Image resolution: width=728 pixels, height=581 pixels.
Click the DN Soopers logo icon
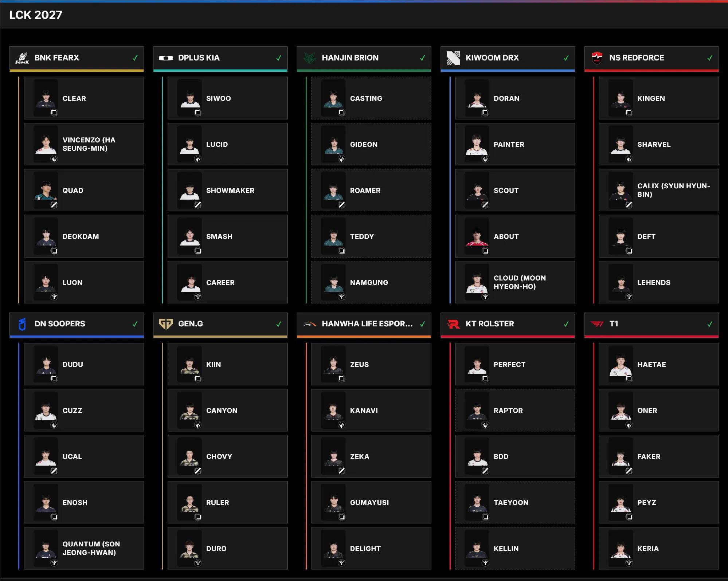tap(22, 324)
